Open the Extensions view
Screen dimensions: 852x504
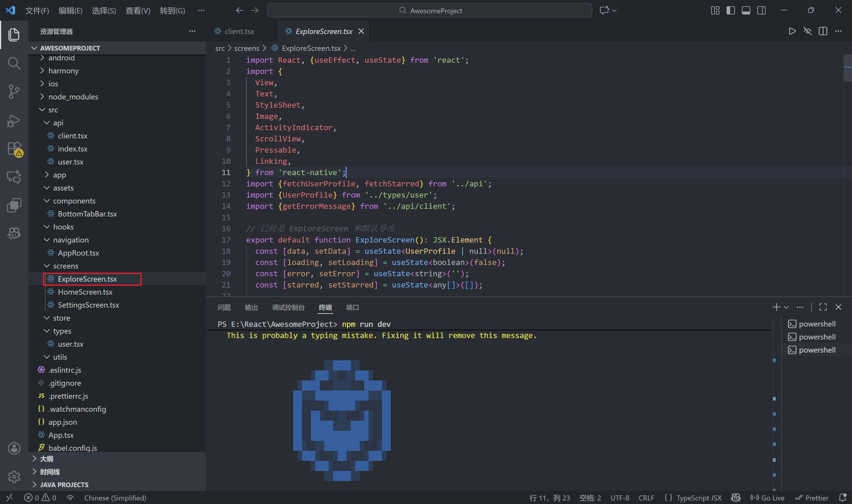(14, 149)
